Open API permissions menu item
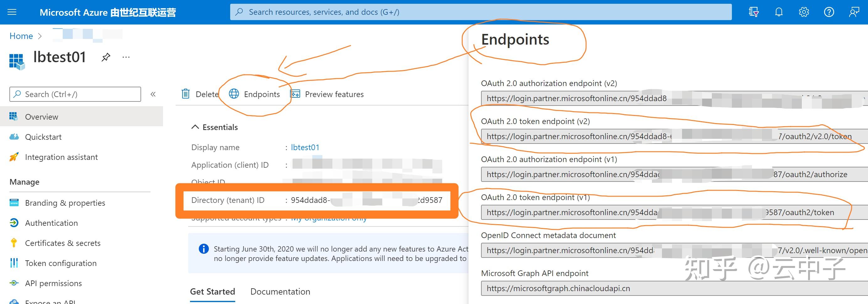Viewport: 868px width, 304px height. point(53,283)
